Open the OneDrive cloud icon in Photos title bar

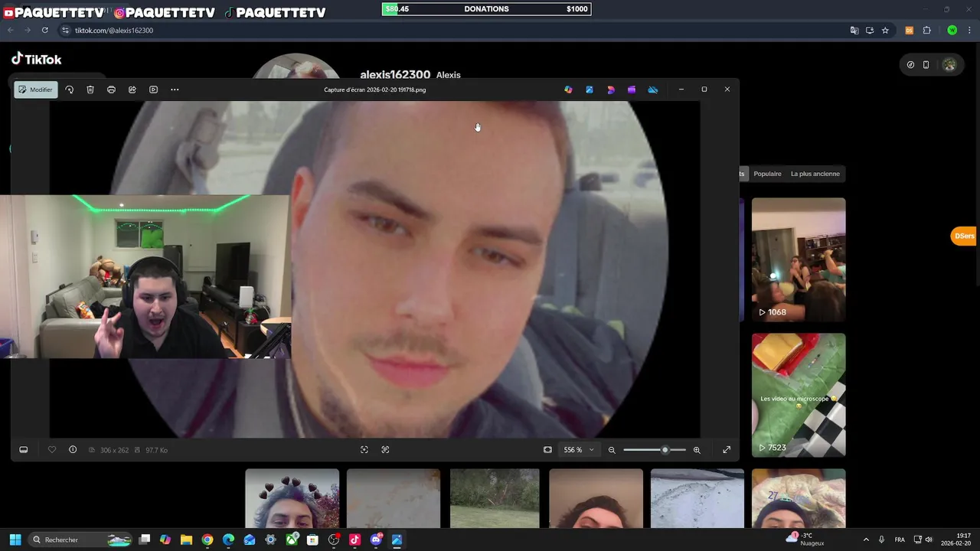pos(653,90)
